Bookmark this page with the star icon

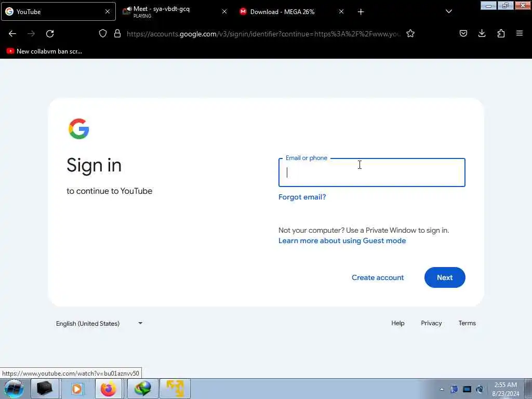(x=410, y=33)
